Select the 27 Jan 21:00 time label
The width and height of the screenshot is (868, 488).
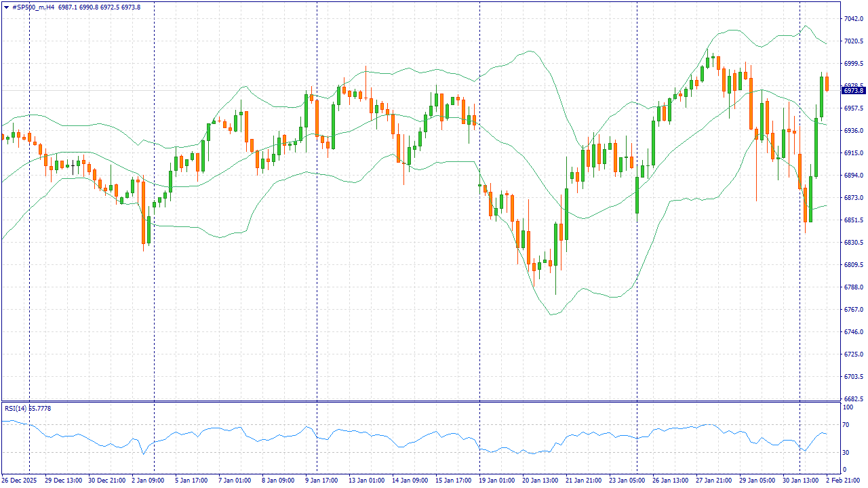(x=713, y=481)
